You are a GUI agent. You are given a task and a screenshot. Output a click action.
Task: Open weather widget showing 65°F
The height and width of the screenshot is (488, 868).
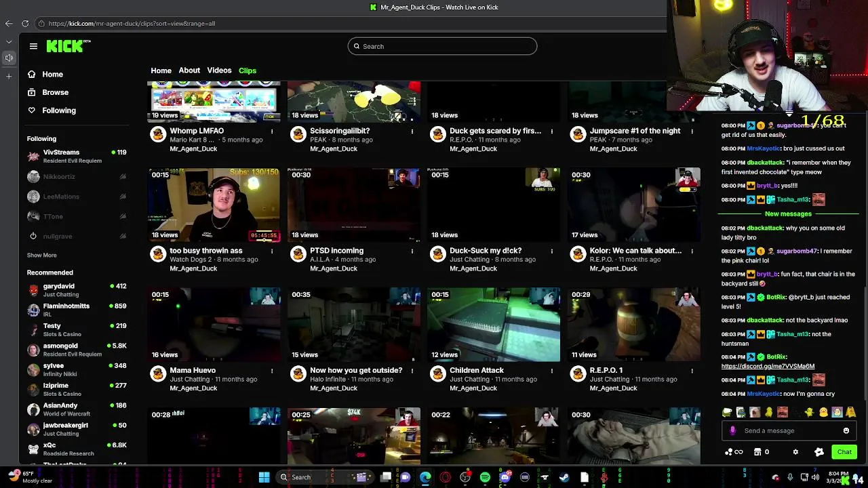point(30,477)
